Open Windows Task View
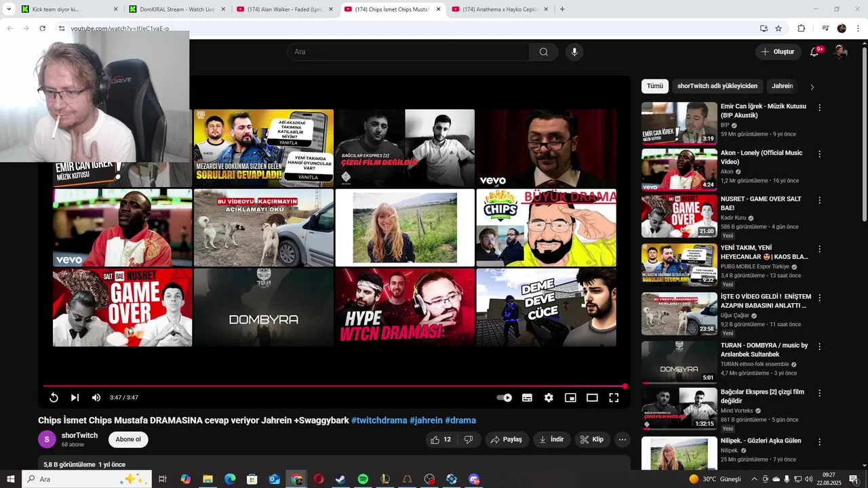 coord(163,479)
